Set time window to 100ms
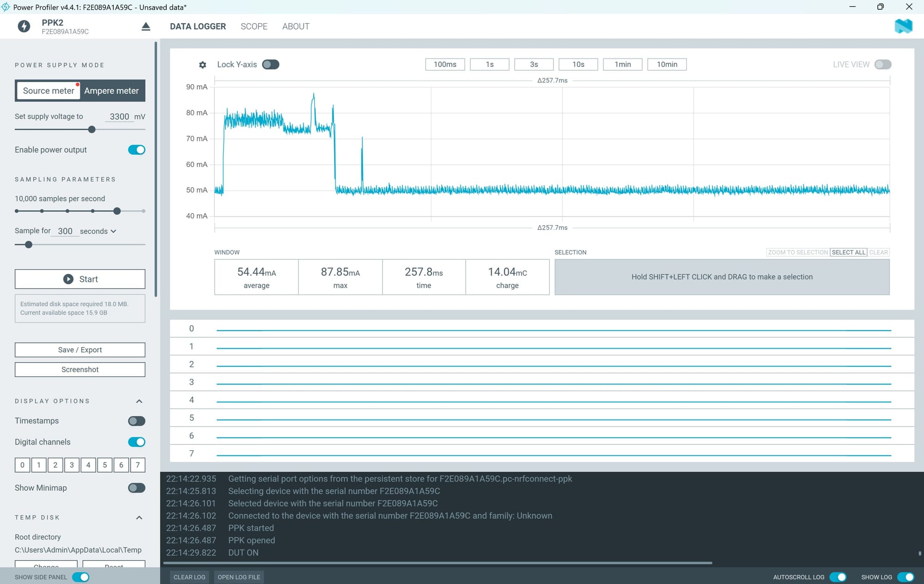Screen dimensions: 924x584 pos(445,64)
